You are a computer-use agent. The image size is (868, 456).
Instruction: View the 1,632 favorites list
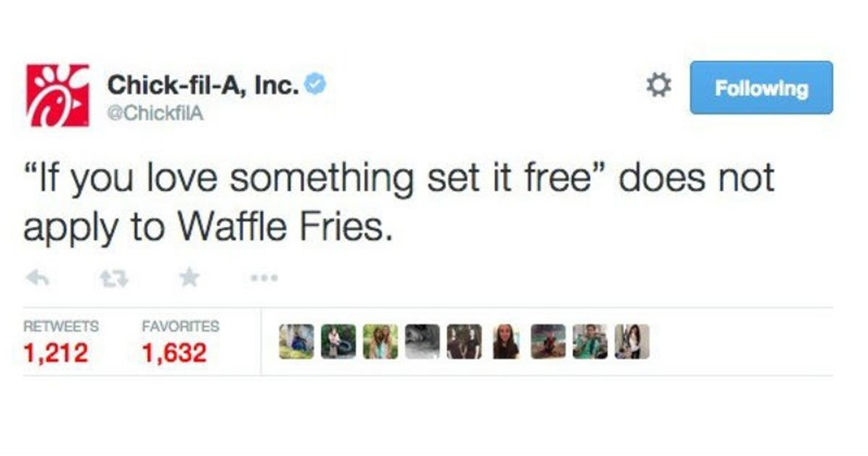click(x=176, y=352)
